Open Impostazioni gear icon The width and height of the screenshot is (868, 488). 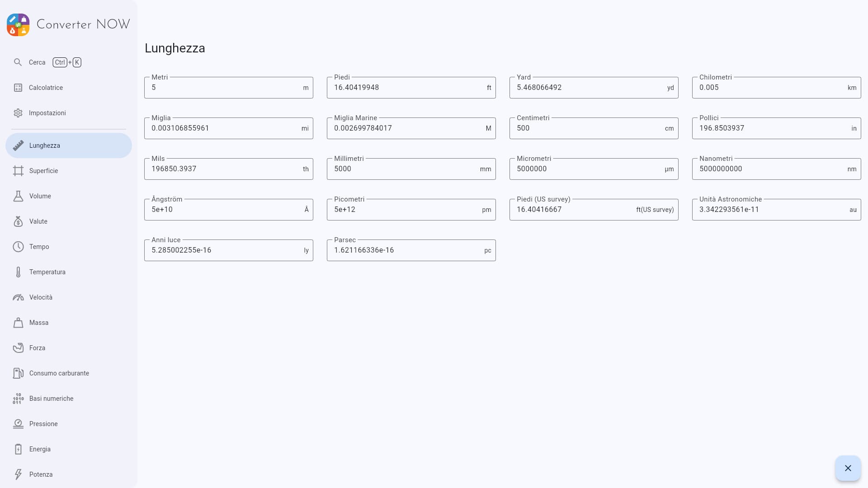point(18,113)
